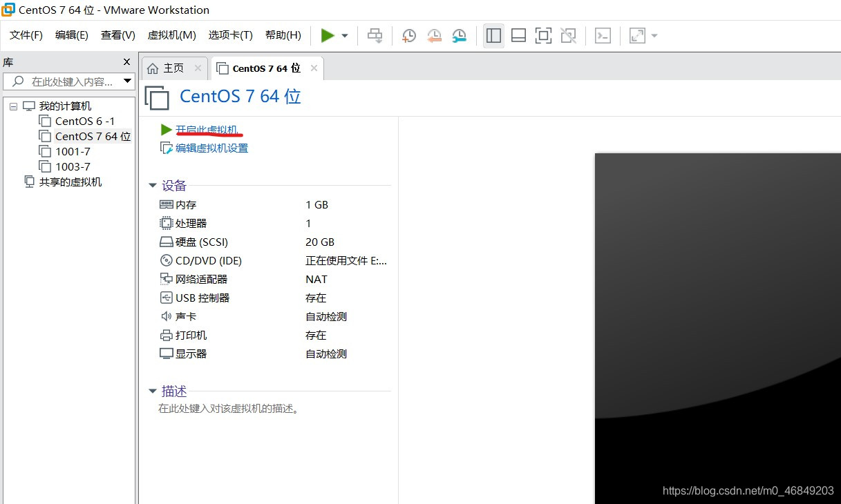
Task: Take a snapshot with the clock-plus icon
Action: [x=409, y=35]
